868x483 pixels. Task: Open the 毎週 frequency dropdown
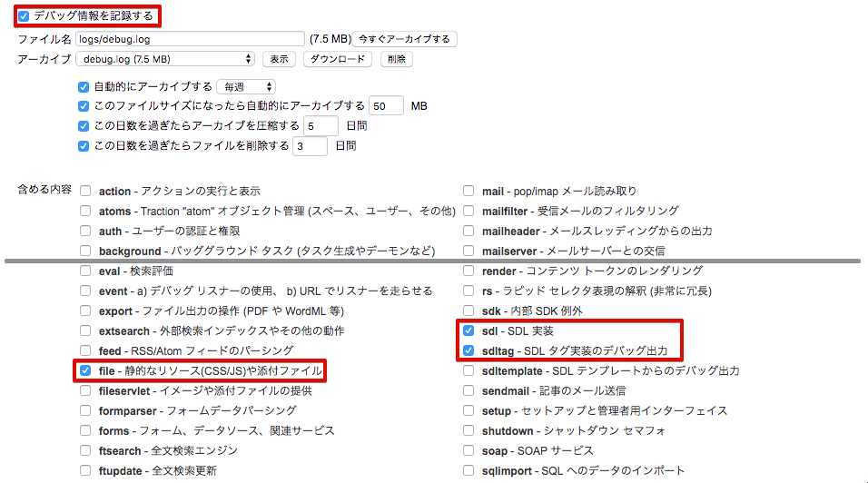point(245,87)
